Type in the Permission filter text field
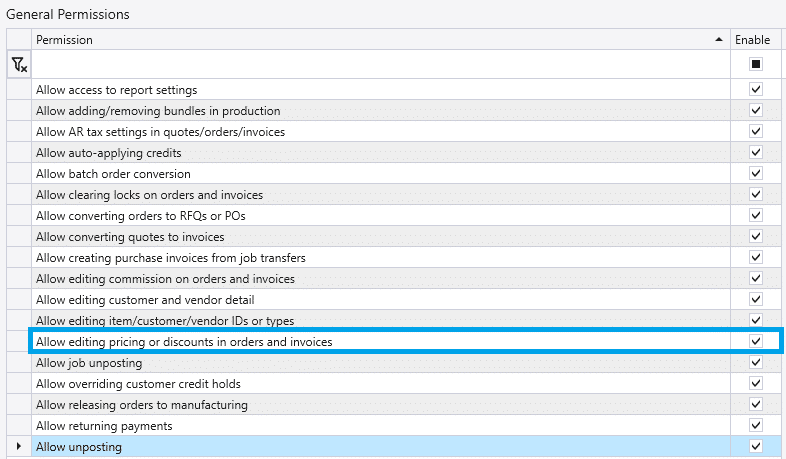 [380, 64]
